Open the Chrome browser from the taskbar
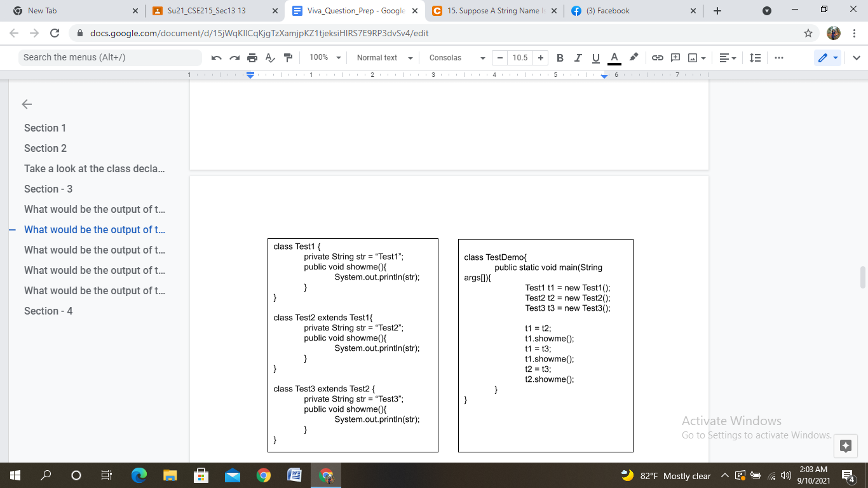 tap(263, 475)
